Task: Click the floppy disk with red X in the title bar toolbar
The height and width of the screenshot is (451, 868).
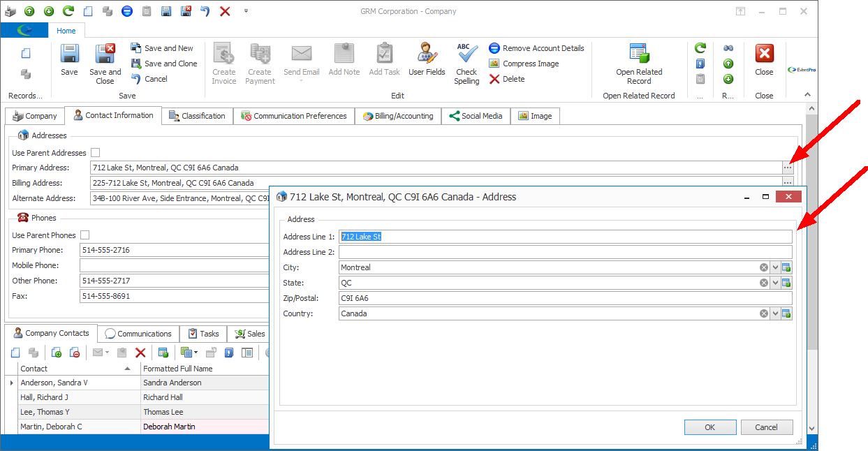Action: click(186, 11)
